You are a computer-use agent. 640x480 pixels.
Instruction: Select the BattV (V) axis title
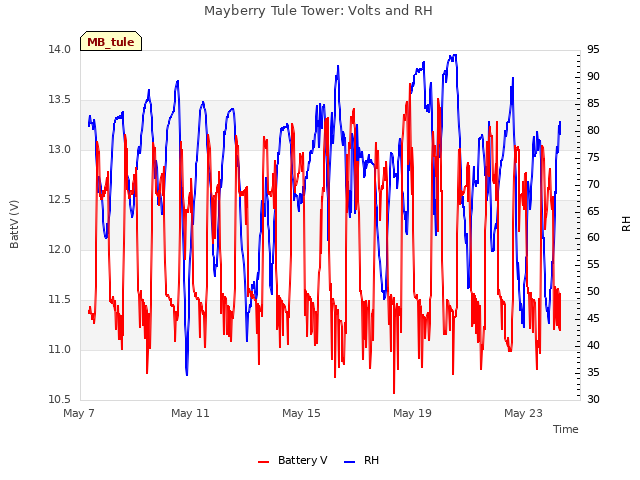point(14,224)
